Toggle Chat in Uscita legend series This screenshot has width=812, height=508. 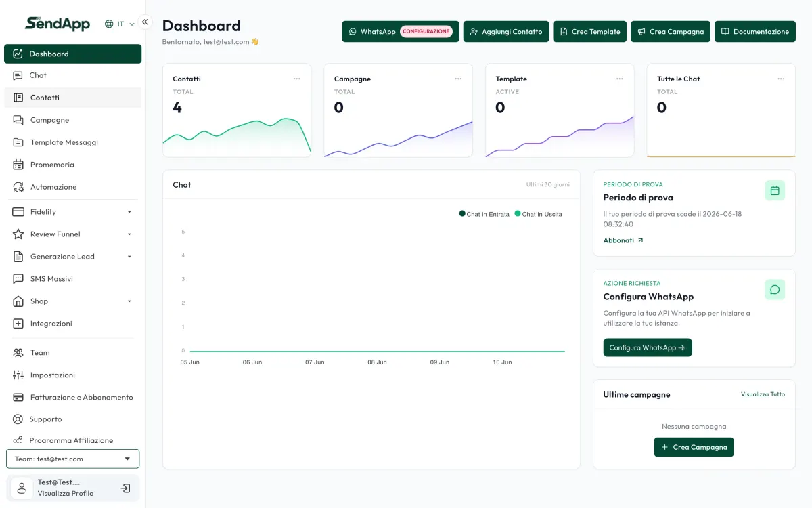(538, 214)
